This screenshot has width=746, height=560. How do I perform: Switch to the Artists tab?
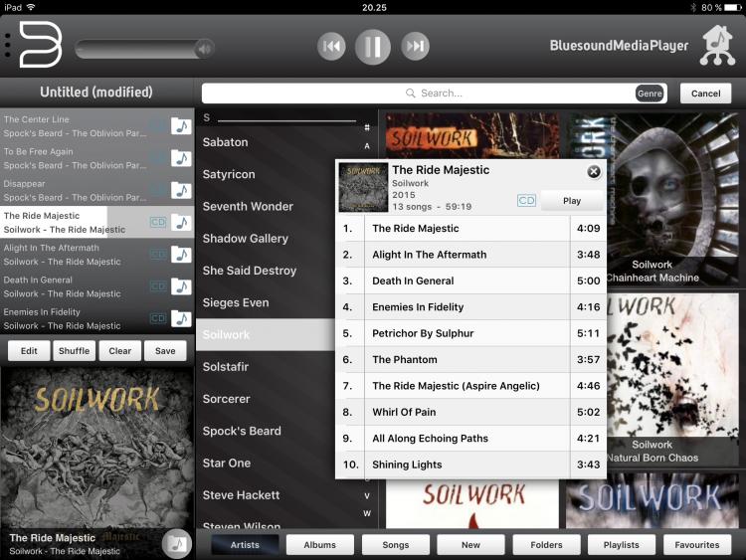[245, 545]
